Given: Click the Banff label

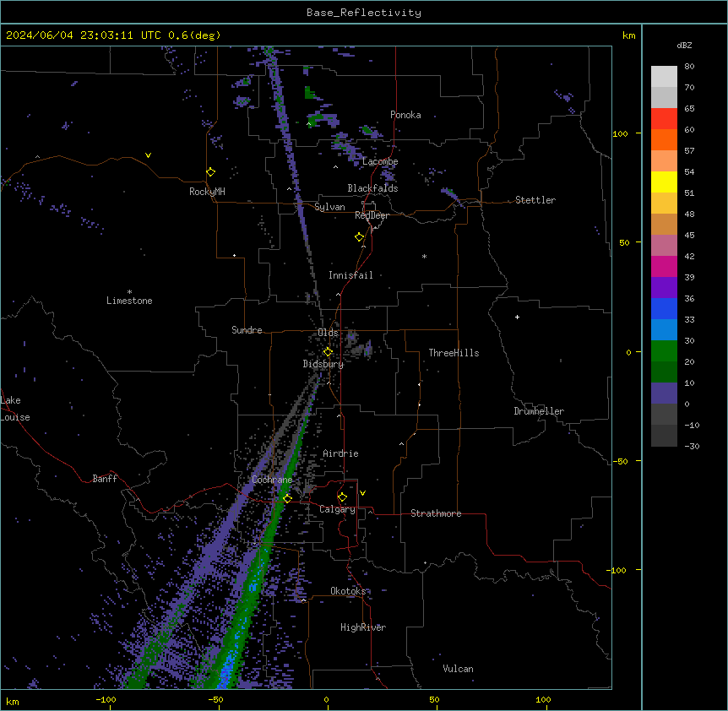Looking at the screenshot, I should tap(105, 479).
